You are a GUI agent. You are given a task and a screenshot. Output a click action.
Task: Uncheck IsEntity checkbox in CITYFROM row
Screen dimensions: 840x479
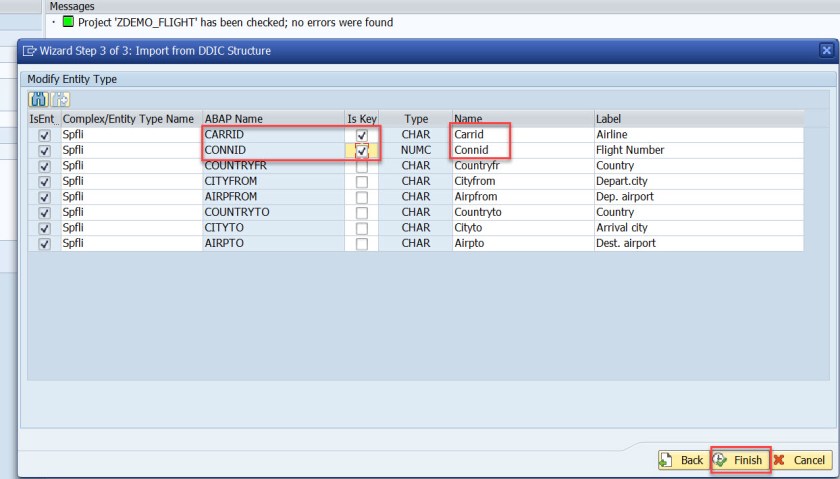point(44,182)
